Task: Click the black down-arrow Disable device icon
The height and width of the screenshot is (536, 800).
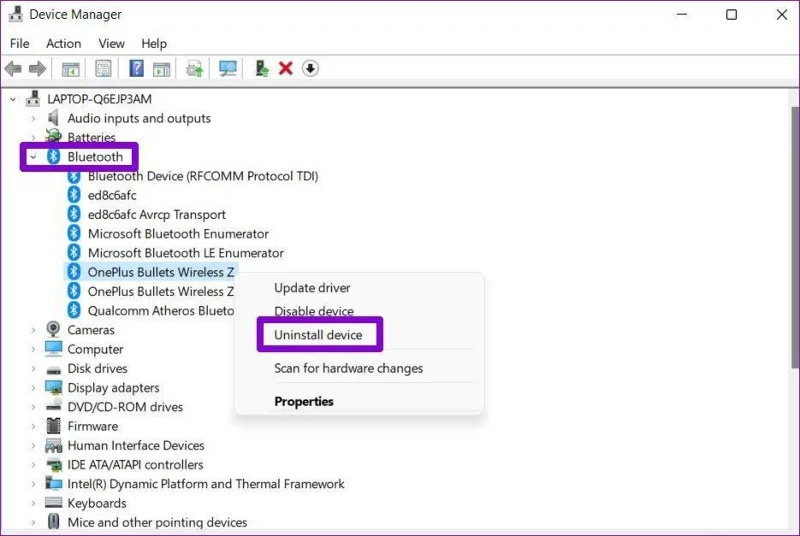Action: click(x=310, y=68)
